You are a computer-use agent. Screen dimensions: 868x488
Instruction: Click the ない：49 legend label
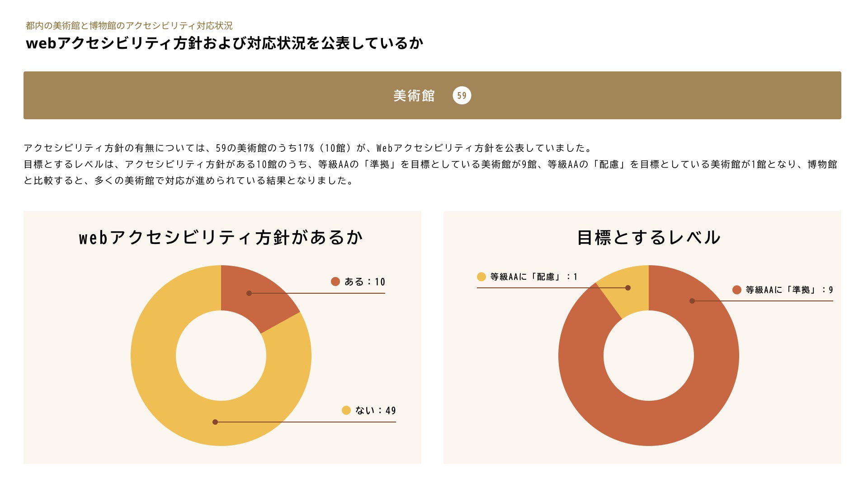pos(375,411)
